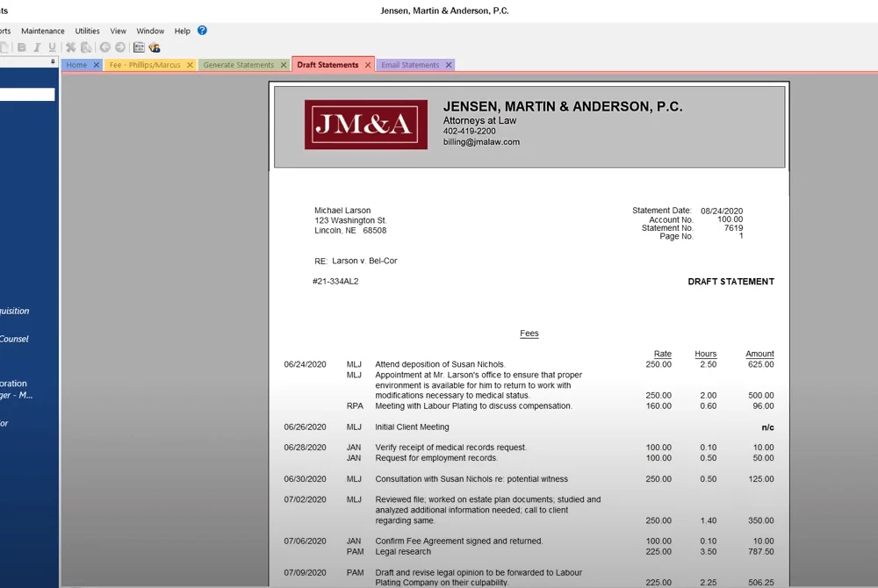Click the Delete X toolbar icon

(70, 47)
